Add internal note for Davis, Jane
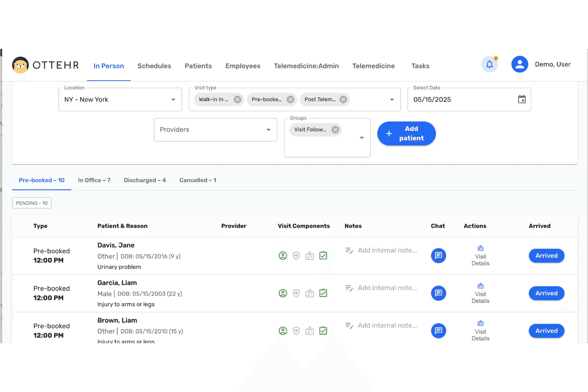588x392 pixels. [x=387, y=251]
